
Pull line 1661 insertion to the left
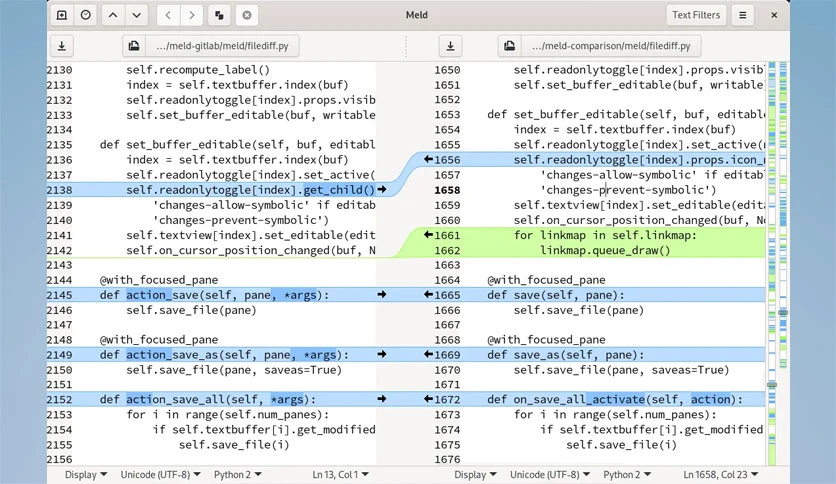click(x=428, y=235)
